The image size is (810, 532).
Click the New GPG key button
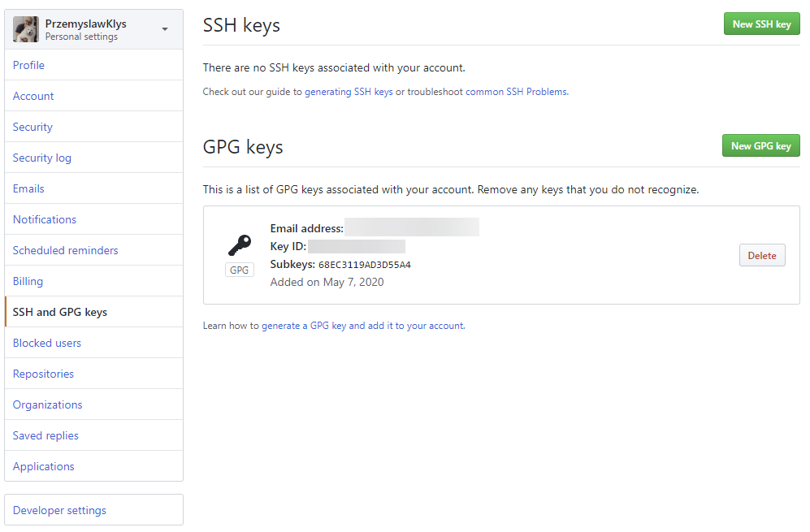pos(760,145)
